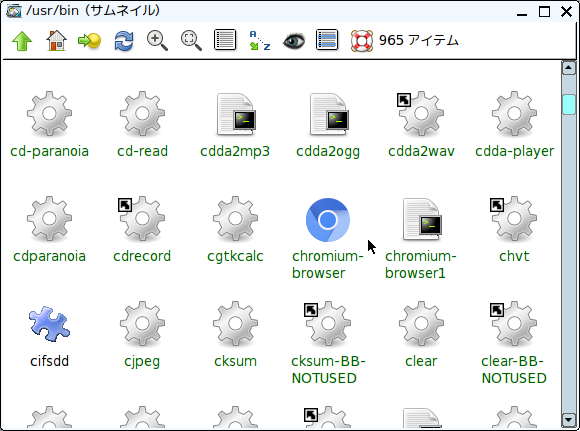Open bookmarks jump icon in toolbar
Screen dimensions: 580x431
[x=90, y=40]
